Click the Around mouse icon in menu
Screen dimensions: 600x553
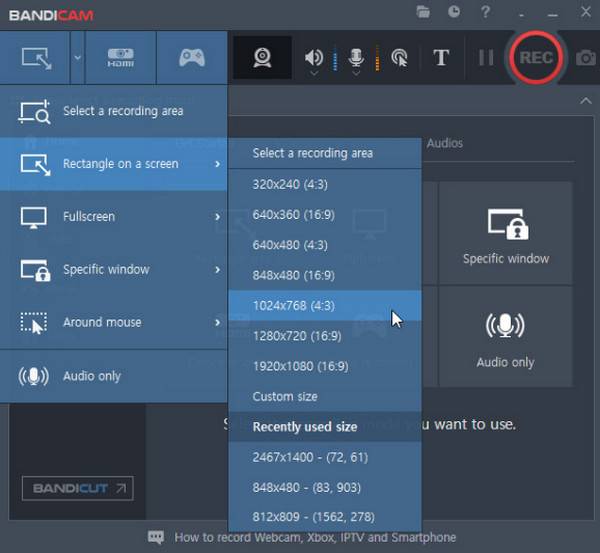[x=34, y=323]
